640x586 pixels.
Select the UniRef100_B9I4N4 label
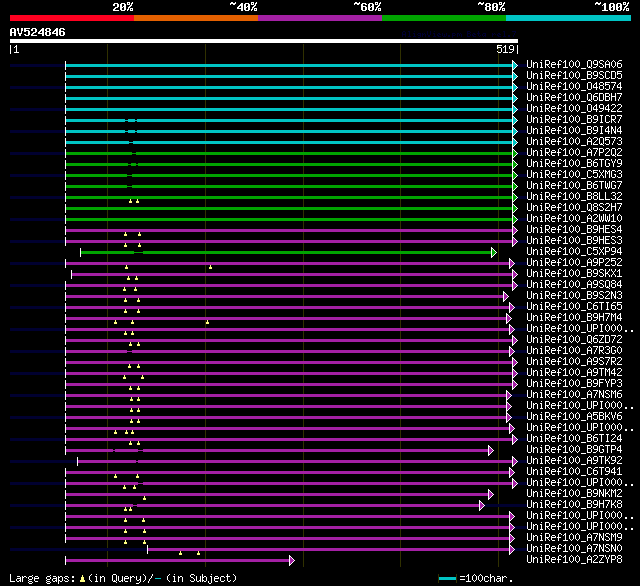[574, 131]
